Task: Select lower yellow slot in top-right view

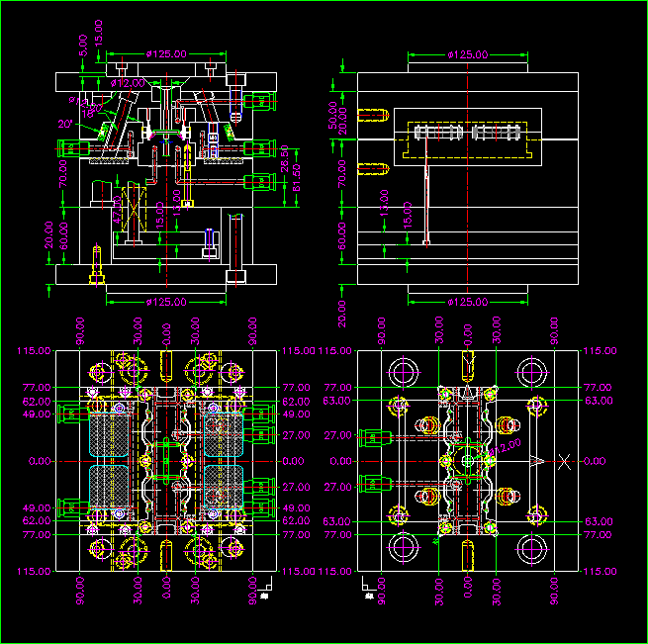Action: 370,167
